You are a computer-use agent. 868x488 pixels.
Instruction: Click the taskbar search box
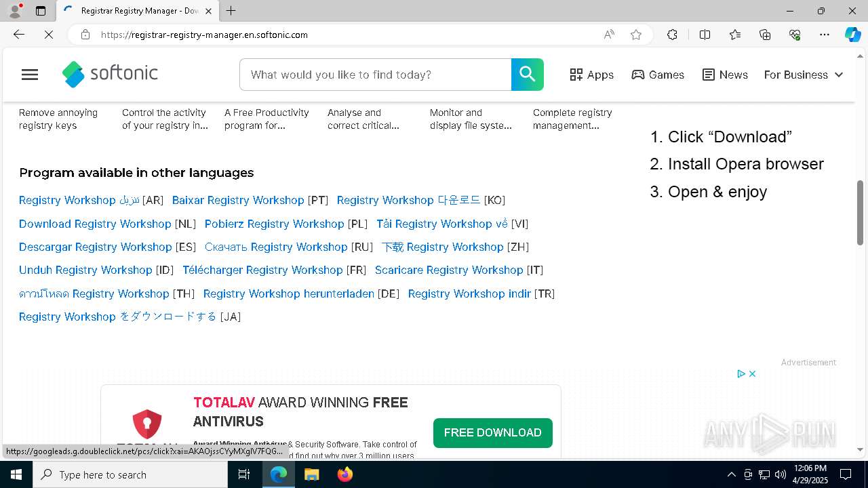(130, 474)
